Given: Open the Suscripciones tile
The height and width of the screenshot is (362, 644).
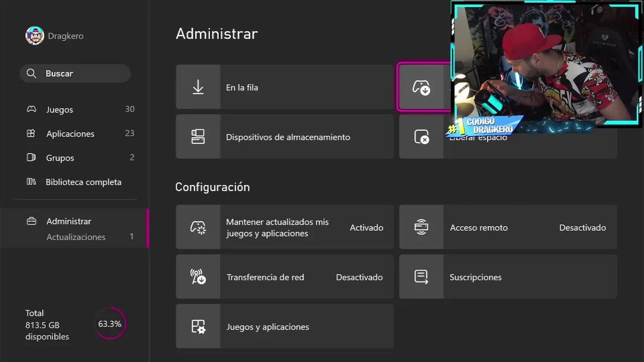Looking at the screenshot, I should pyautogui.click(x=508, y=277).
